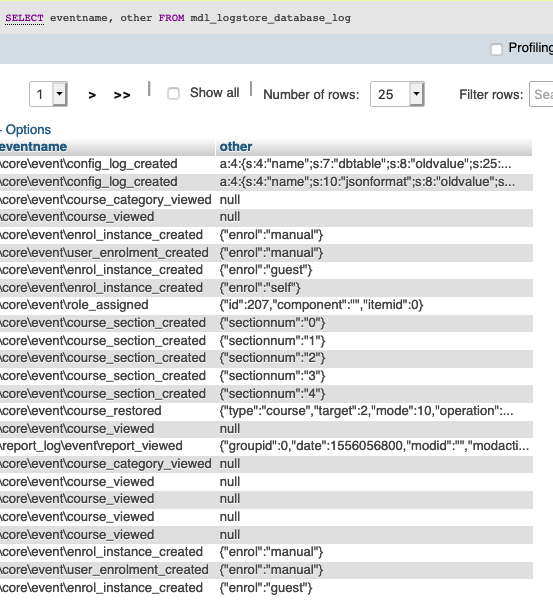Select the {"sectionnum":"4"} cell
Screen dimensions: 553x605
(x=374, y=394)
